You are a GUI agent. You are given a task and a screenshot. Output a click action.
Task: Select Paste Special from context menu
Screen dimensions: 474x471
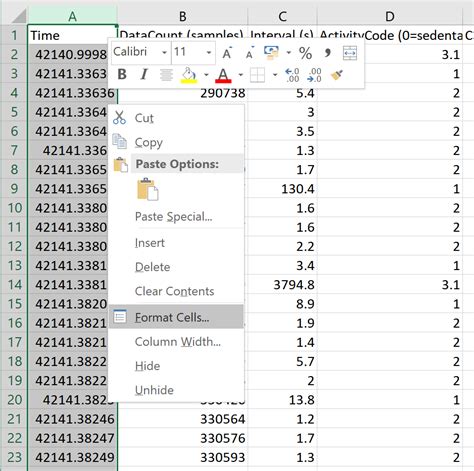(174, 217)
